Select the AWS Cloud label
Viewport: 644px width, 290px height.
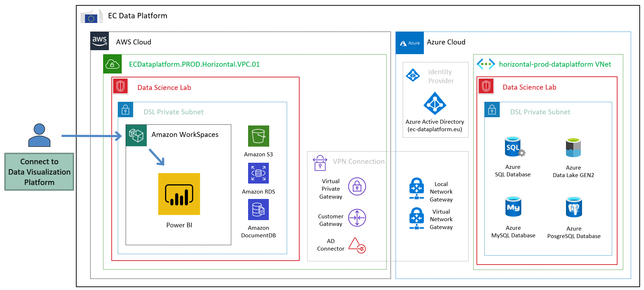134,42
